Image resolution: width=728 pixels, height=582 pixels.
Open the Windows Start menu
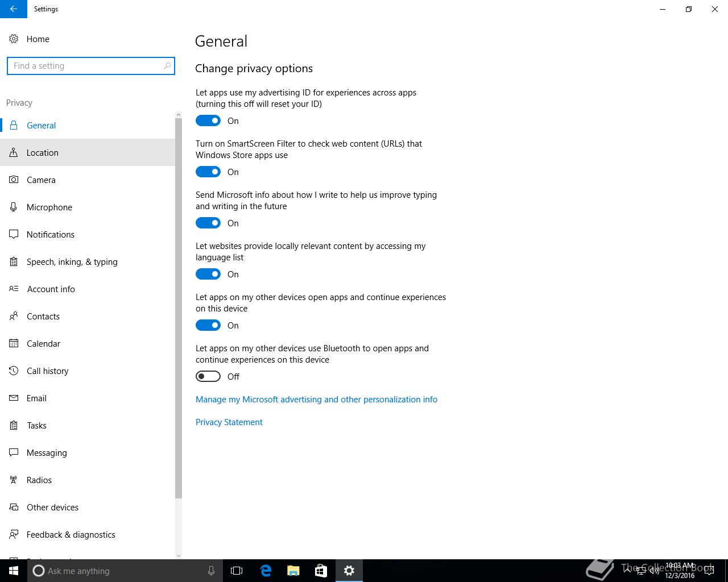point(14,571)
